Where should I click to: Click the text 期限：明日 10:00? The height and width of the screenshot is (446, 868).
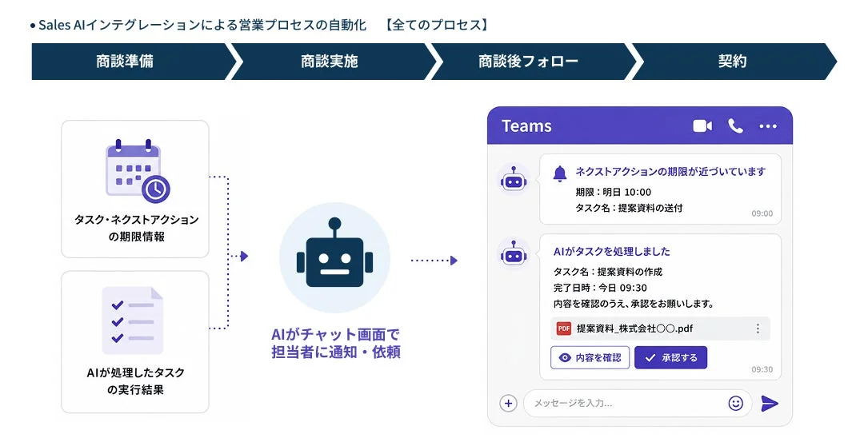[614, 192]
